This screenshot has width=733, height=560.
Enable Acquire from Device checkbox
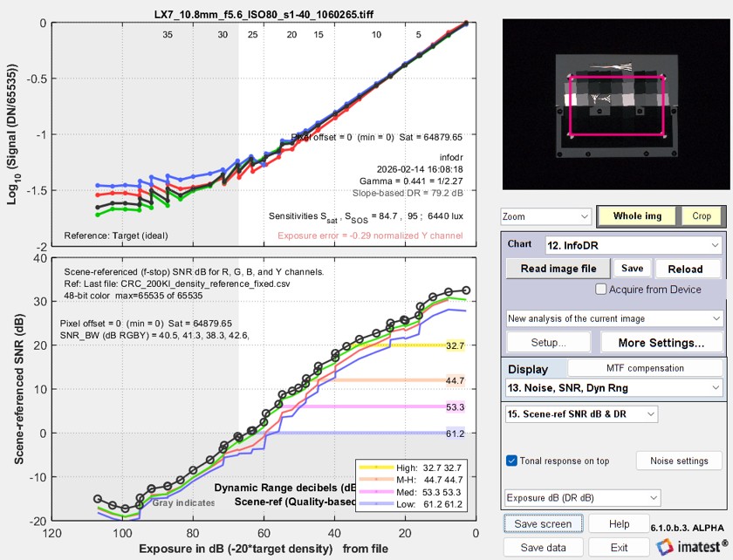pos(601,290)
